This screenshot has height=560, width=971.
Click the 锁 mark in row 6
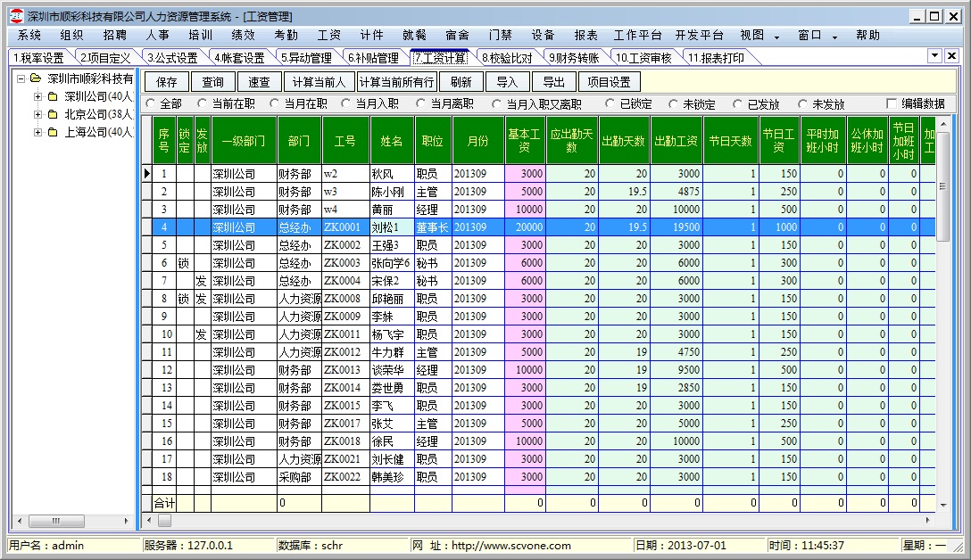tap(184, 263)
